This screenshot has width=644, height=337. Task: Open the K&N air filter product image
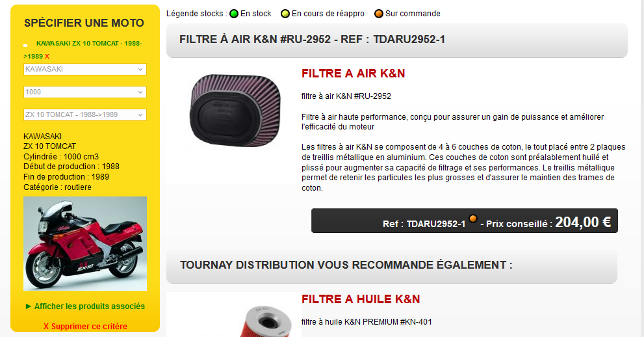[235, 110]
